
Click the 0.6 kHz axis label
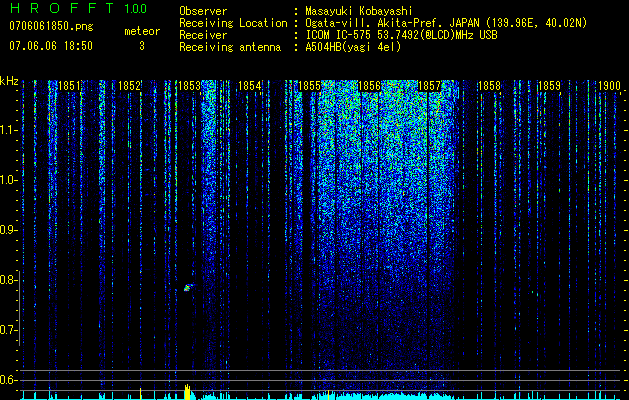(x=8, y=380)
